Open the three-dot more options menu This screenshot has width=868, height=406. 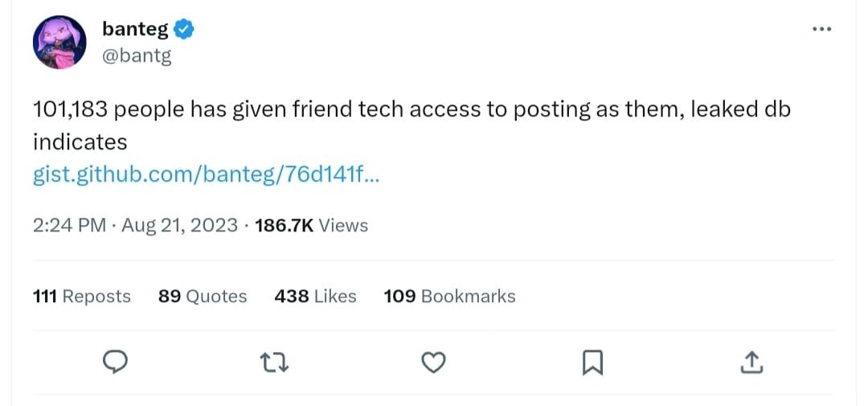point(821,30)
